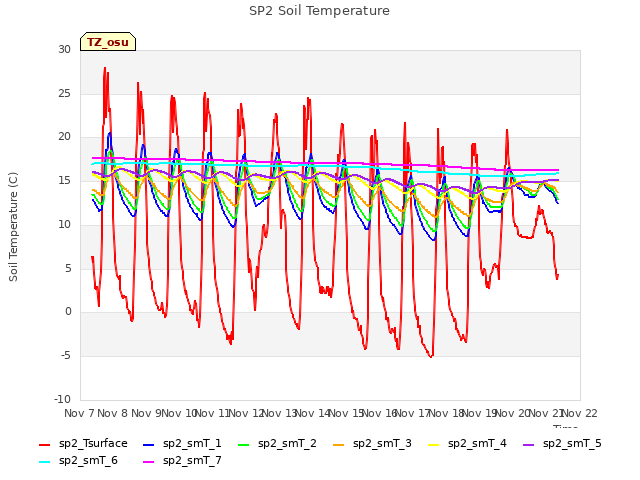This screenshot has width=640, height=480.
Task: Click the blue sp2_smT_1 legend swatch
Action: click(149, 444)
